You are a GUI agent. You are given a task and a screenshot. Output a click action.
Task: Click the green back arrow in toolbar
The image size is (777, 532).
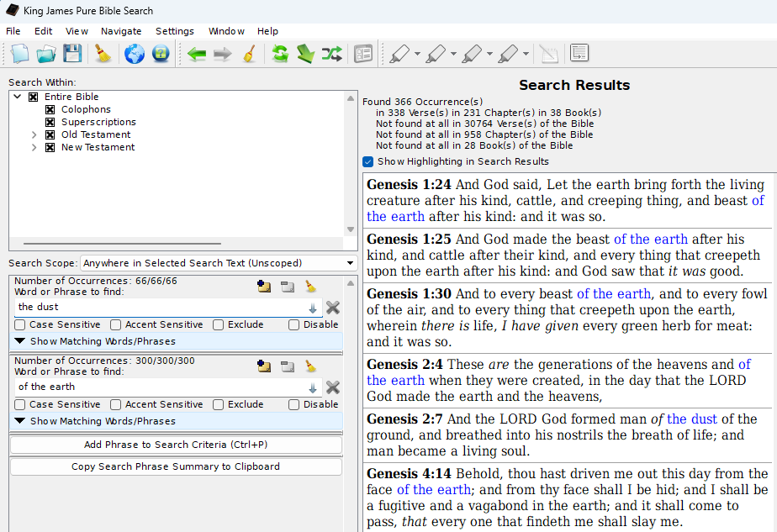(197, 55)
